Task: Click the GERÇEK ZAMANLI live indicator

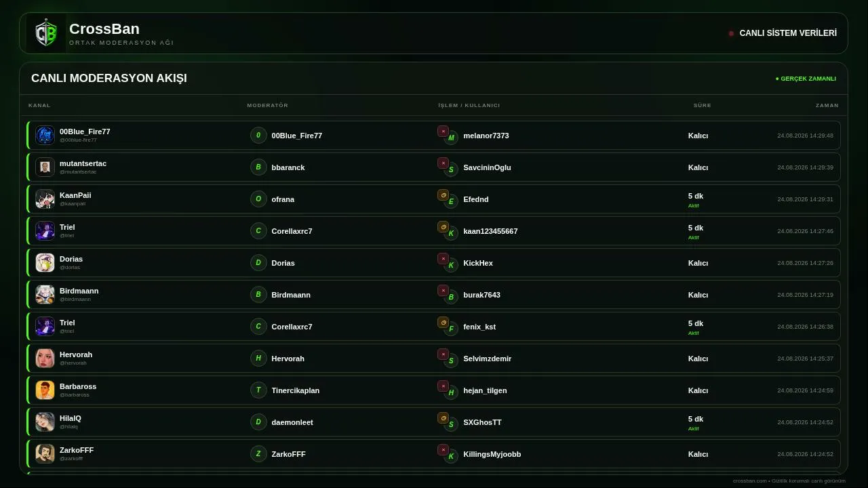Action: click(x=806, y=79)
